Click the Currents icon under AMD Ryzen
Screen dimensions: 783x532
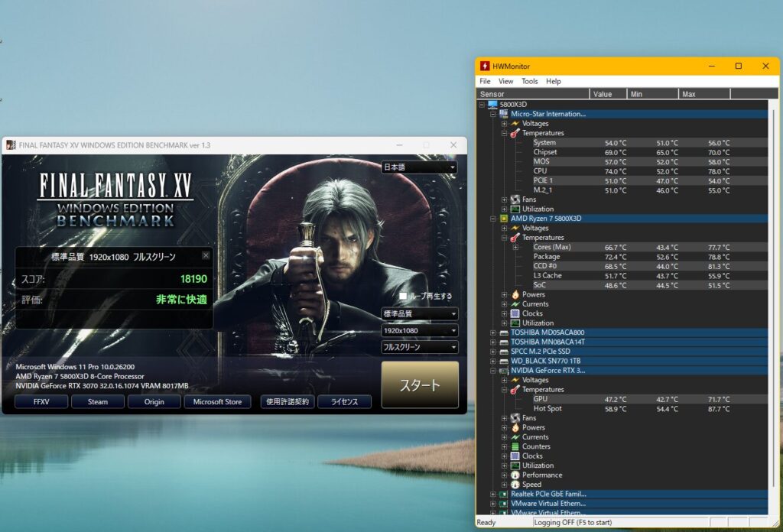[x=515, y=304]
